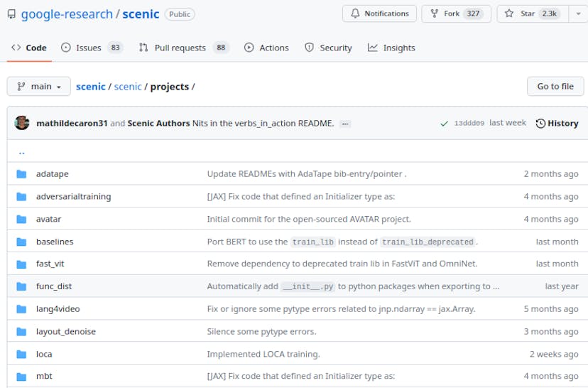Click the bell icon for Notifications
This screenshot has height=388, width=588.
pos(355,14)
